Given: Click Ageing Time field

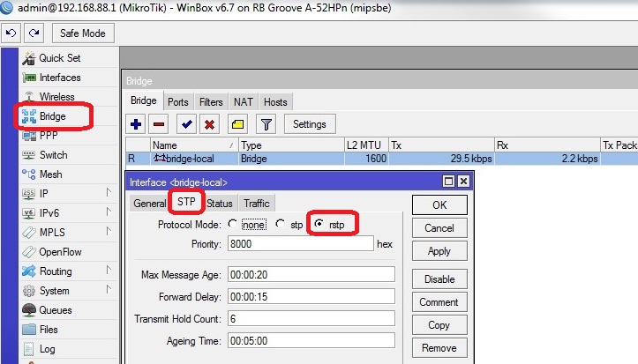Looking at the screenshot, I should [311, 340].
